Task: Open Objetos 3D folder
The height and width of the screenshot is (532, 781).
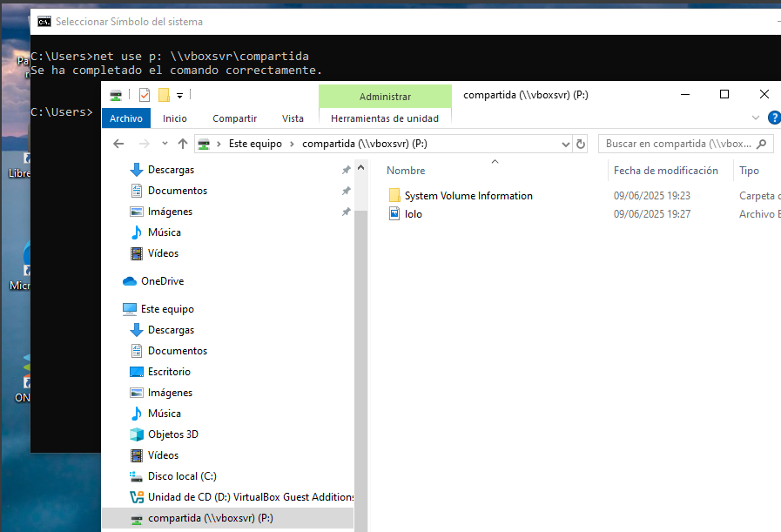Action: click(173, 434)
